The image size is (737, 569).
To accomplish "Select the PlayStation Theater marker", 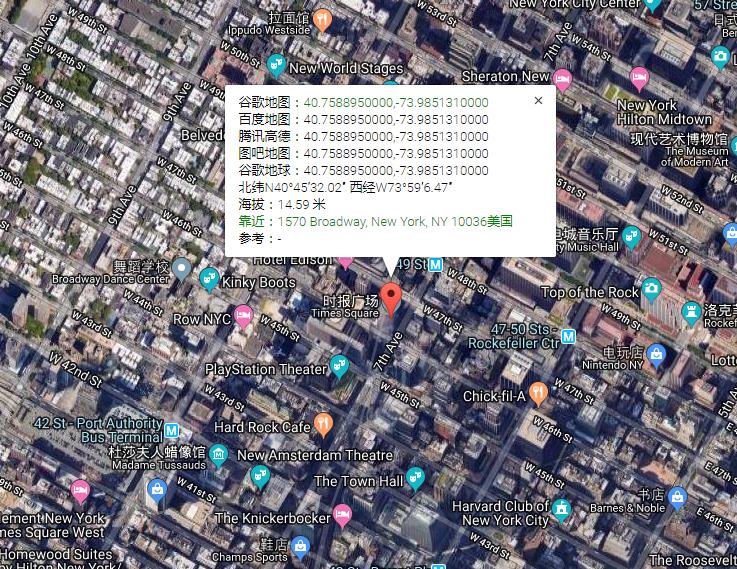I will pos(339,366).
